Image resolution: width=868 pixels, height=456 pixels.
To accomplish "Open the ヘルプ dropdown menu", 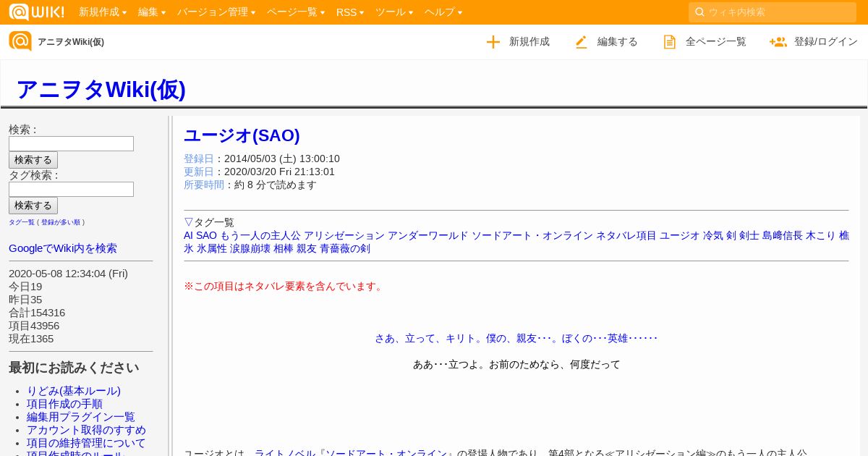I will [443, 12].
